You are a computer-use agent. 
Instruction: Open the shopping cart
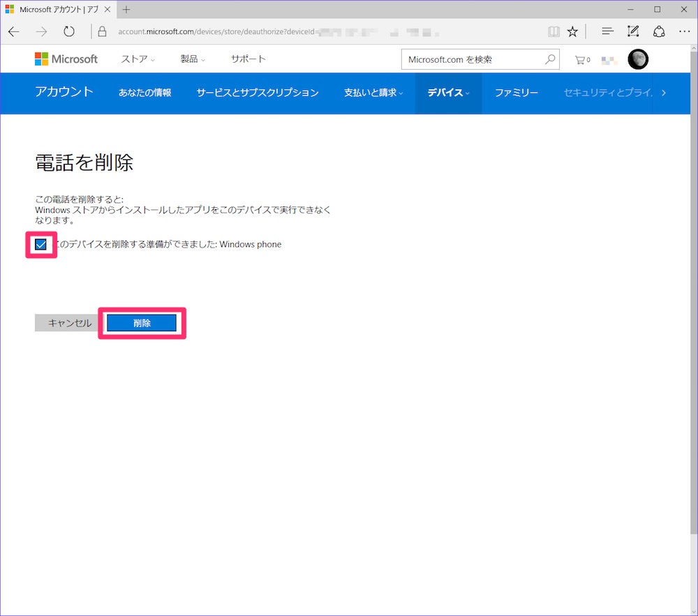pos(582,59)
